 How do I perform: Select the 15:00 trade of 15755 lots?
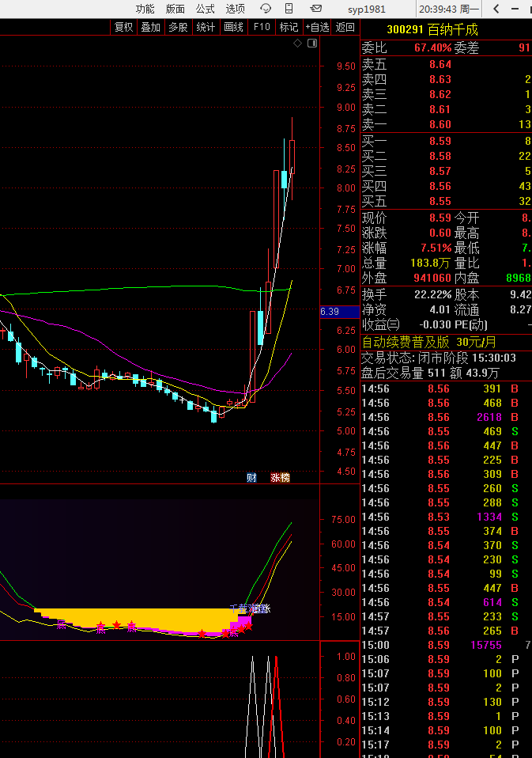pyautogui.click(x=446, y=645)
